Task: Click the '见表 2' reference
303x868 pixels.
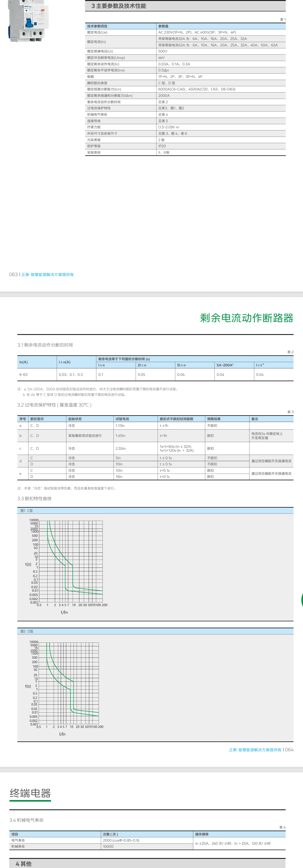Action: (x=163, y=102)
